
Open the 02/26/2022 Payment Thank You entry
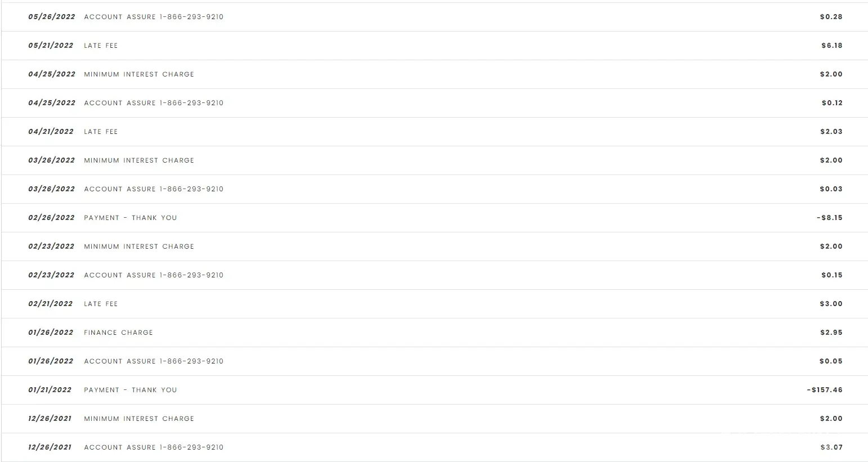[x=435, y=218]
